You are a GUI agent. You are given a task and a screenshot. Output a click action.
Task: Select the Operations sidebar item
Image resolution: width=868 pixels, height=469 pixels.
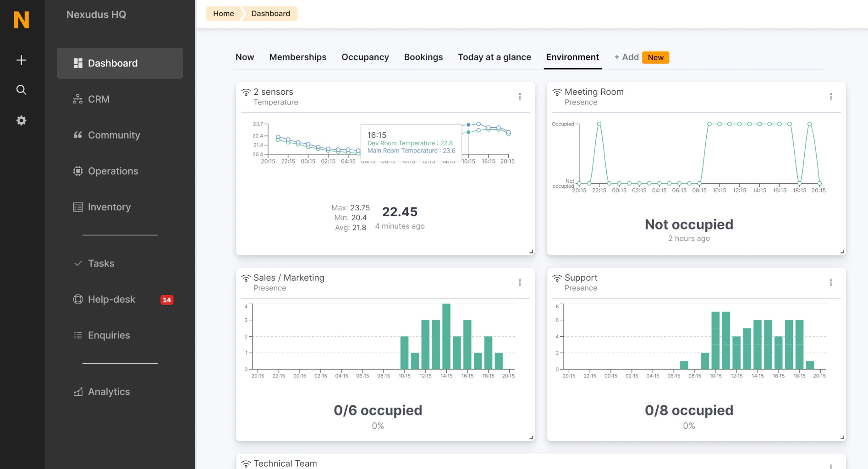(113, 171)
